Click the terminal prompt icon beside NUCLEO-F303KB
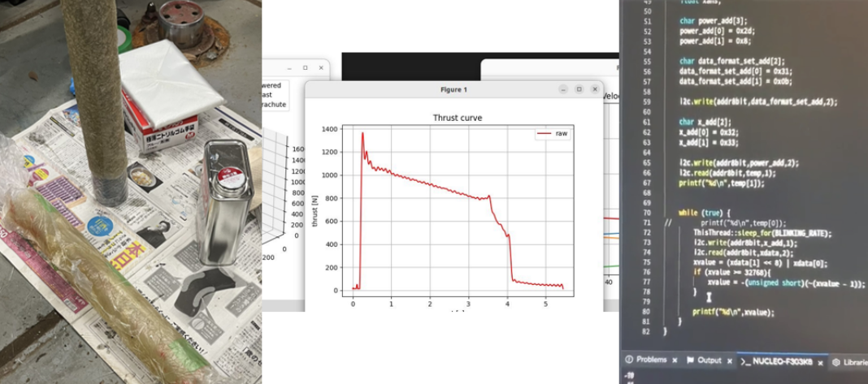 tap(745, 360)
